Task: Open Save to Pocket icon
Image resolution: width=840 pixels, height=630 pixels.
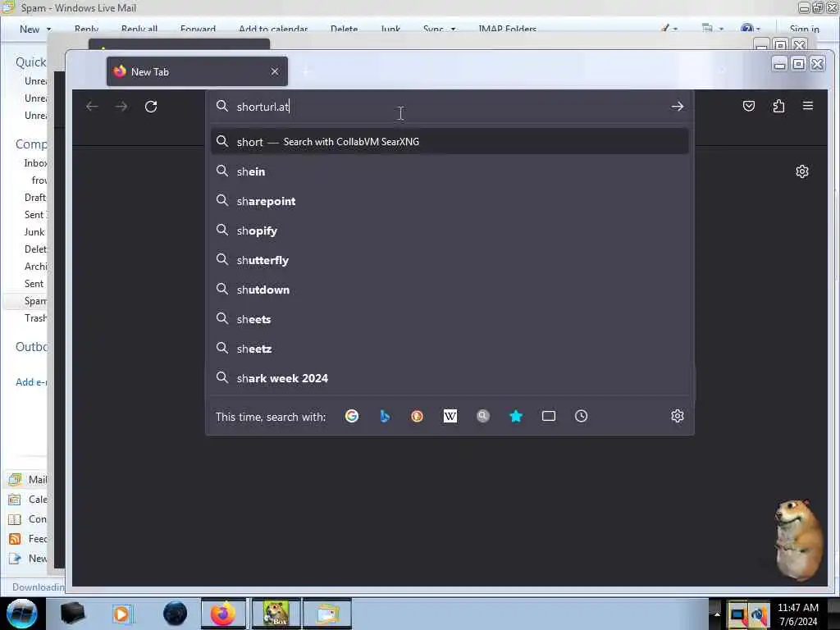Action: pos(749,106)
